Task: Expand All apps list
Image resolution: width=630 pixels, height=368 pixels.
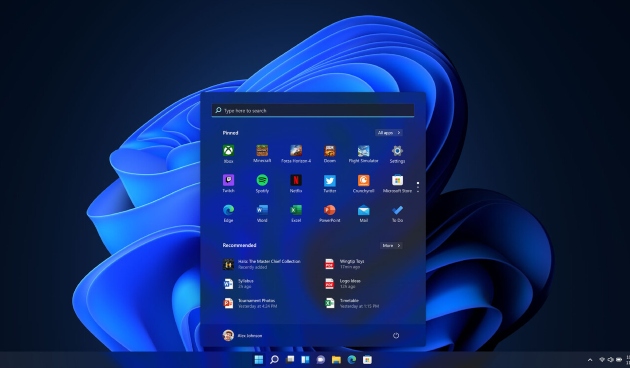Action: pos(389,133)
